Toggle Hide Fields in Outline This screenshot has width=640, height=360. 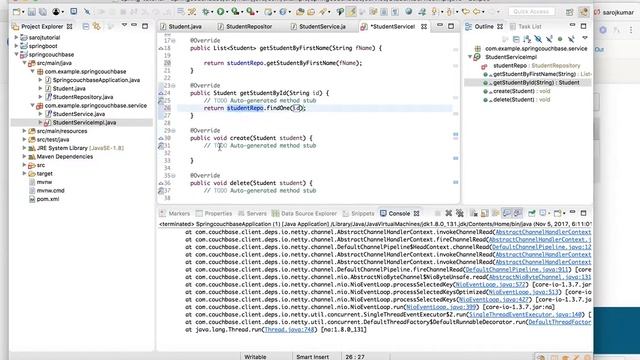click(x=538, y=39)
